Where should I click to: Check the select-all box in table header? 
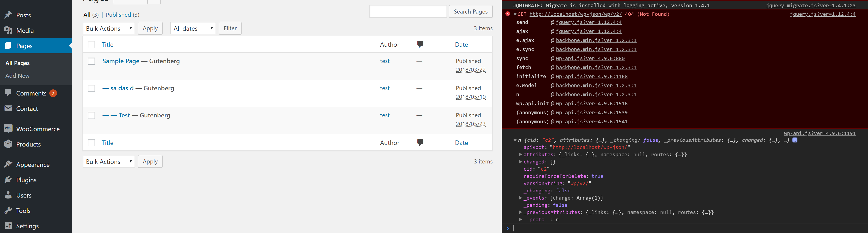pyautogui.click(x=91, y=44)
